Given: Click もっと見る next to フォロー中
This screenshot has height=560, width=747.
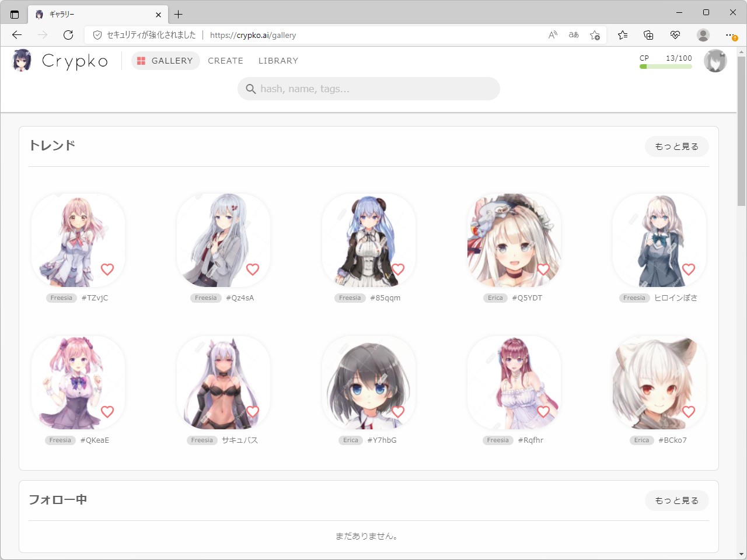Looking at the screenshot, I should (676, 500).
